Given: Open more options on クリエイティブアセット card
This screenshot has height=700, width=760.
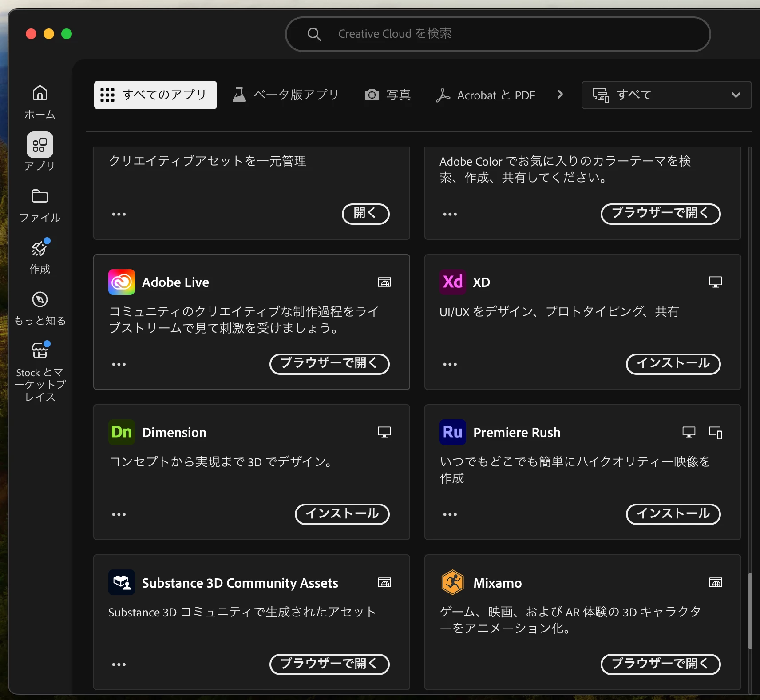Looking at the screenshot, I should coord(119,214).
